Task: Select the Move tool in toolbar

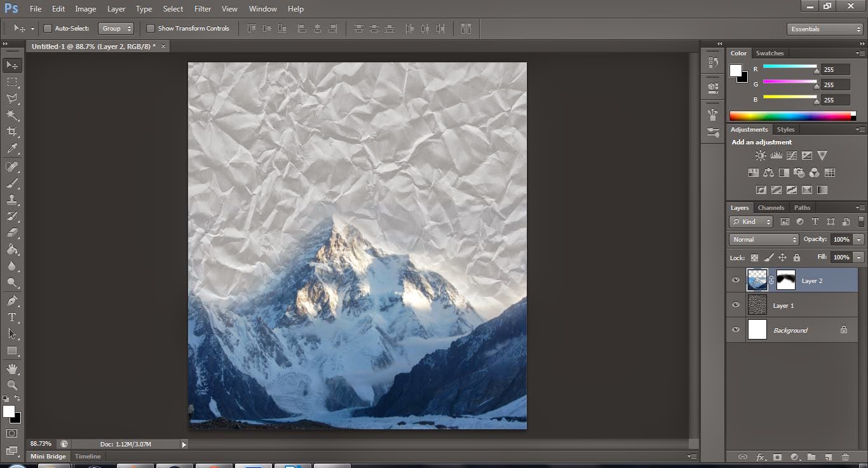Action: 12,65
